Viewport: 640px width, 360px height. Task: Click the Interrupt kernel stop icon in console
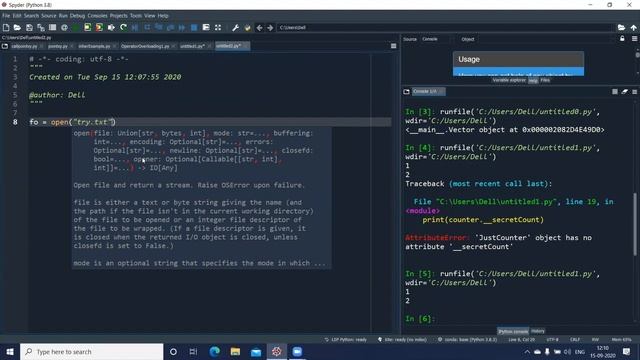click(x=615, y=92)
